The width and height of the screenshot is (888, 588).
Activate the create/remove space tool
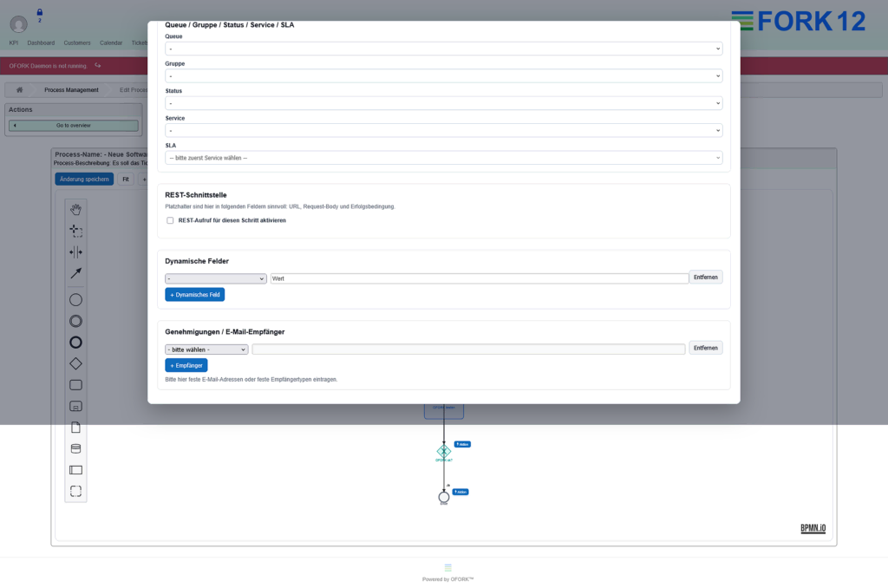pos(75,252)
